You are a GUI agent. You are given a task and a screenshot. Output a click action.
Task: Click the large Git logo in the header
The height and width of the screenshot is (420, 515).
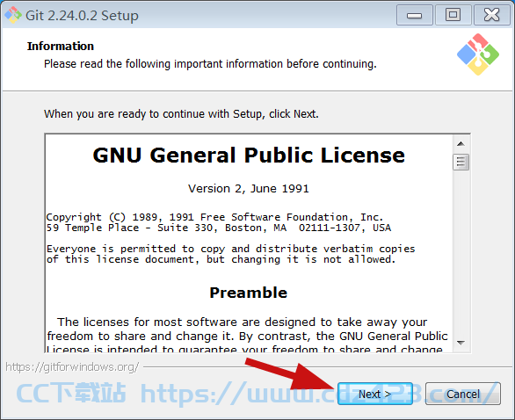[x=477, y=54]
